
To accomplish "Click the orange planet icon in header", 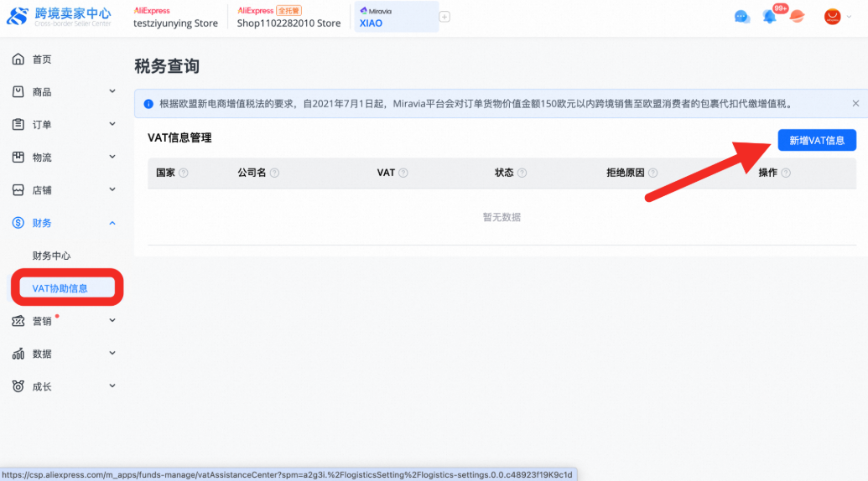I will click(x=797, y=17).
